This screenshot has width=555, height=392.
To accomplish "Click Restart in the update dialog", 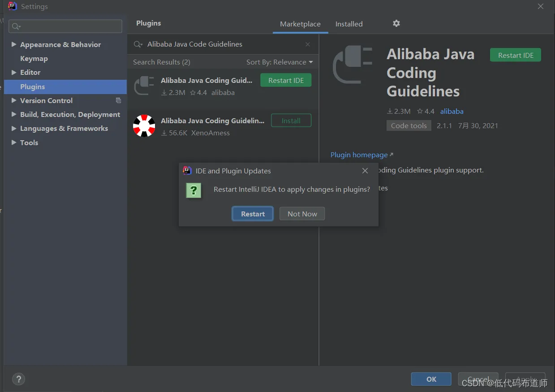I will pyautogui.click(x=253, y=214).
